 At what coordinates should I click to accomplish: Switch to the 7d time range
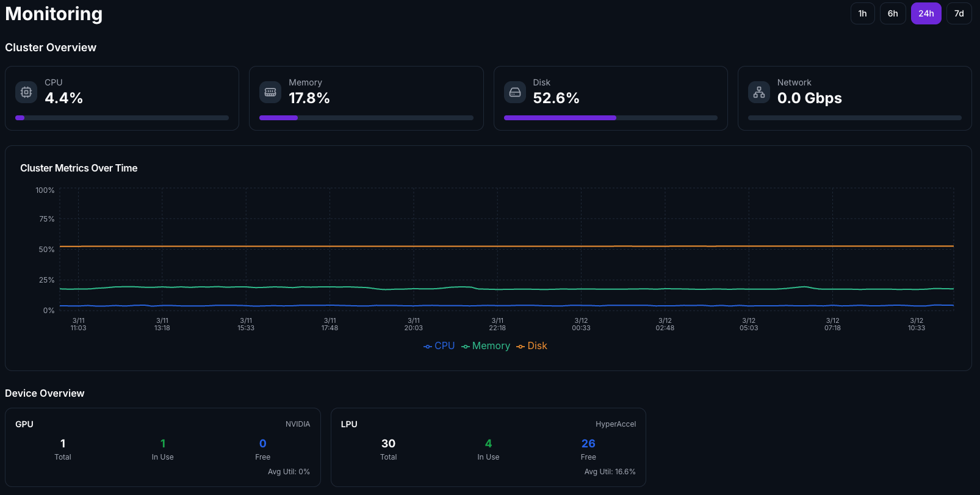pos(959,13)
